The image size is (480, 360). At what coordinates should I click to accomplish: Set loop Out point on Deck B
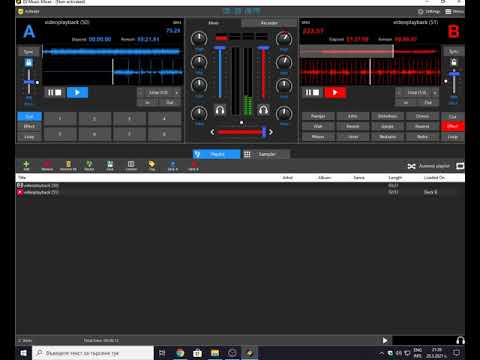pyautogui.click(x=428, y=102)
